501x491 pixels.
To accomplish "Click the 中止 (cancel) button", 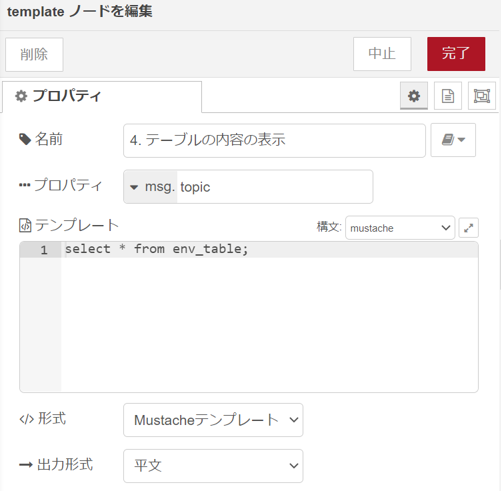I will pyautogui.click(x=382, y=54).
